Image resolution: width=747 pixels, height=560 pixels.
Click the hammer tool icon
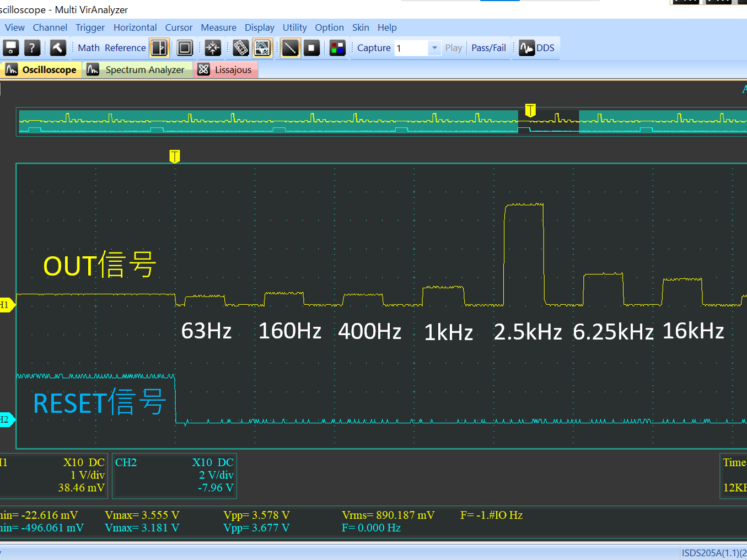pos(58,48)
